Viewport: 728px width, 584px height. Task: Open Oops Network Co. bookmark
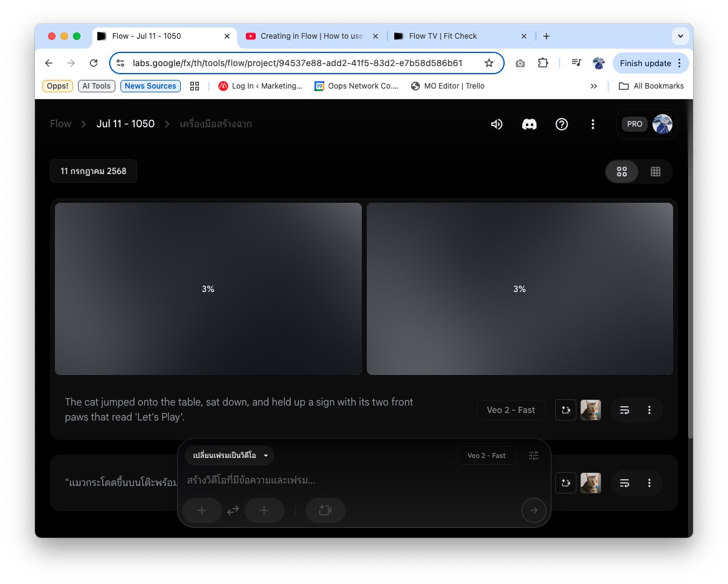(356, 86)
